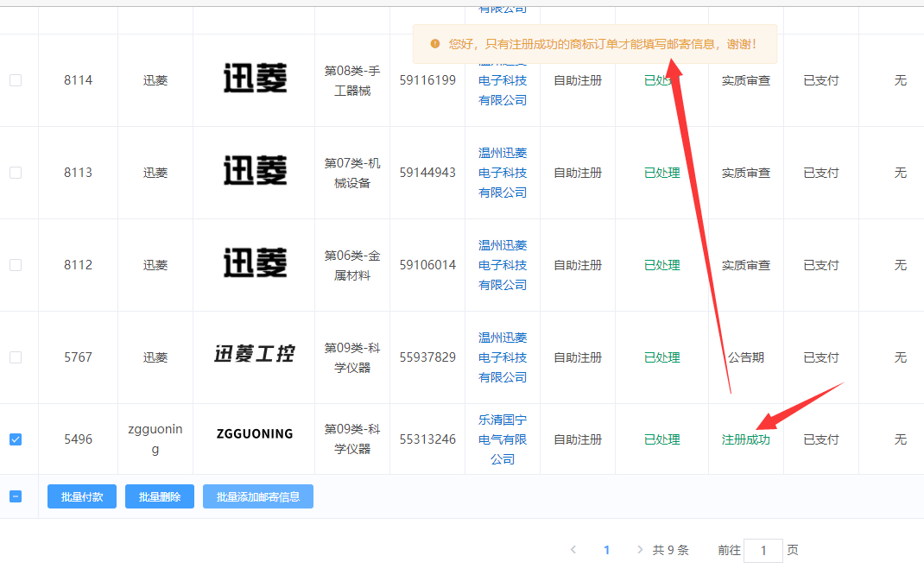Open the 温州迅菱电子科技有限公司 link in row 5767
The width and height of the screenshot is (924, 581).
tap(503, 357)
